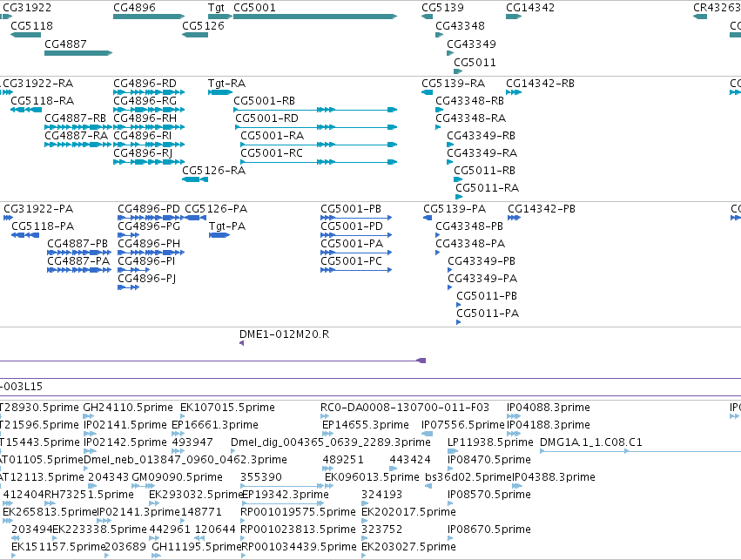This screenshot has height=560, width=741.
Task: Select EST GM09090.5prime
Action: click(x=178, y=477)
